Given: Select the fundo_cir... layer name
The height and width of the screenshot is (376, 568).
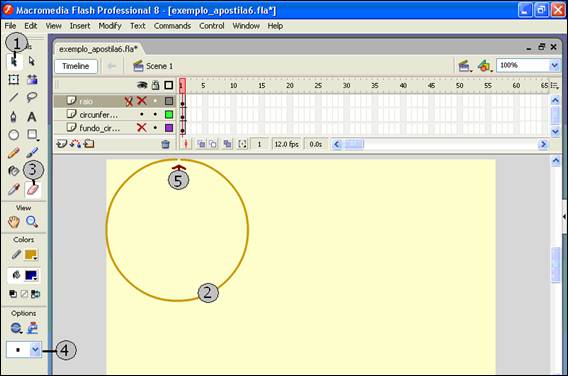Looking at the screenshot, I should [99, 128].
